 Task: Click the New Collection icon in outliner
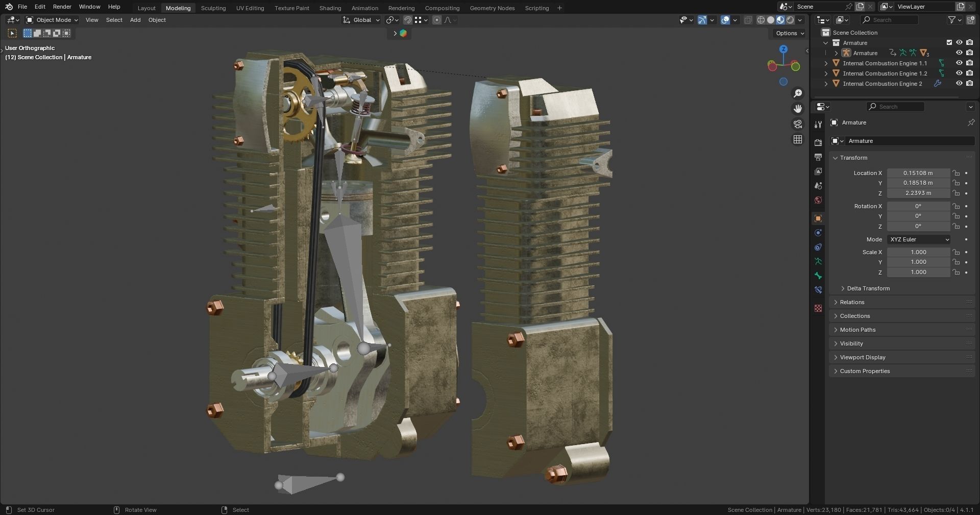point(970,20)
